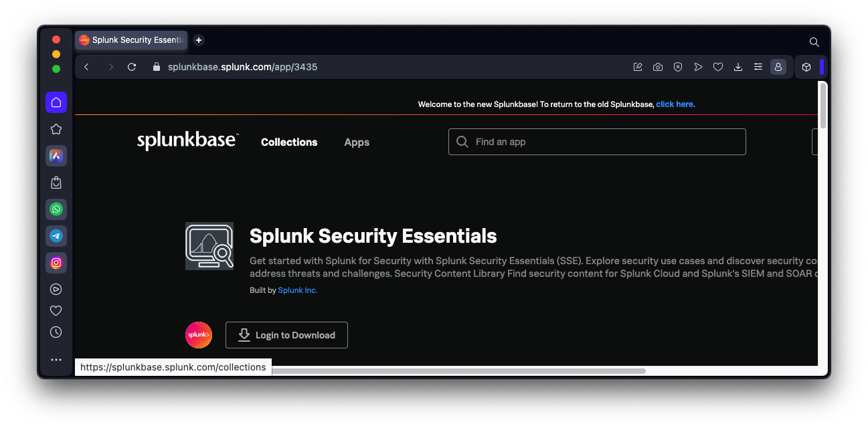
Task: Select the Splunk Security Essentials tab
Action: (x=131, y=40)
